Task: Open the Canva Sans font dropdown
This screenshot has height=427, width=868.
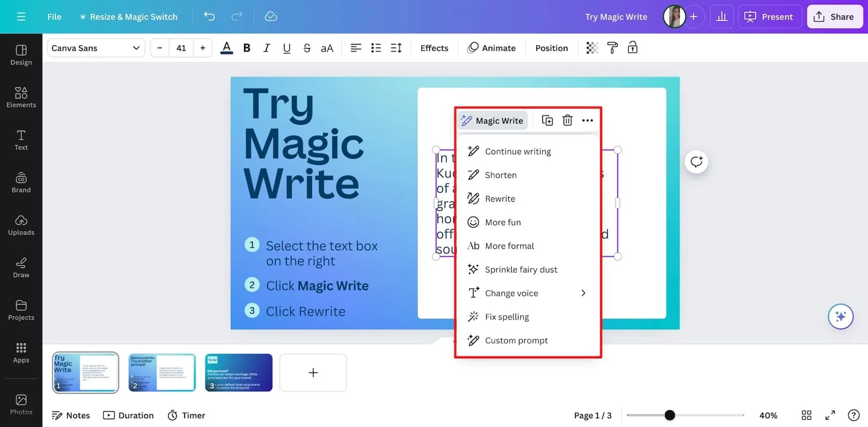Action: 96,48
